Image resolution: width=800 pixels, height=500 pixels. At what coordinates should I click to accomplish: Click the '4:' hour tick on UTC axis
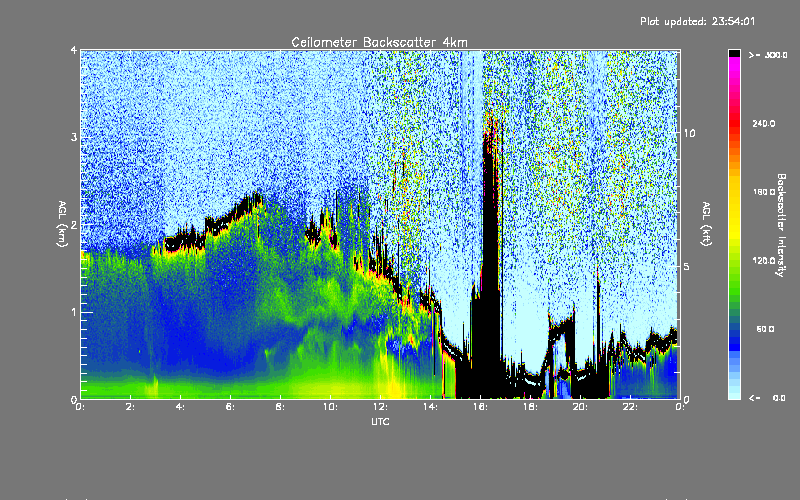[180, 407]
